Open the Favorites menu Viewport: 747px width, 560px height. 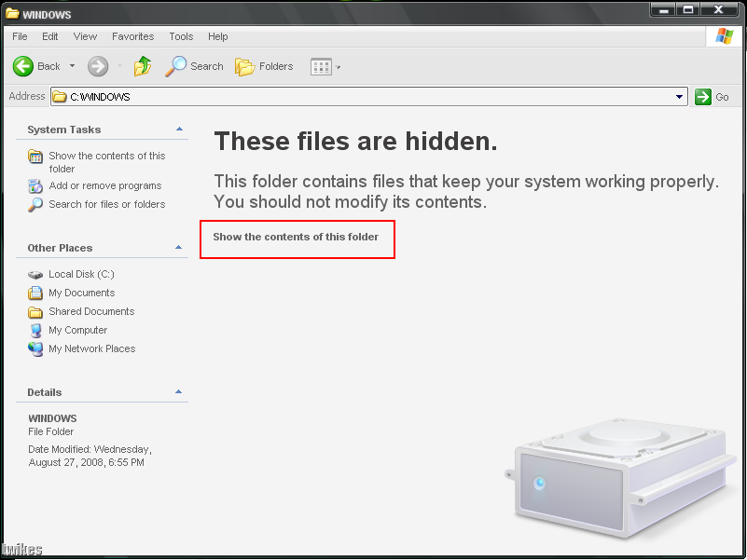point(133,36)
